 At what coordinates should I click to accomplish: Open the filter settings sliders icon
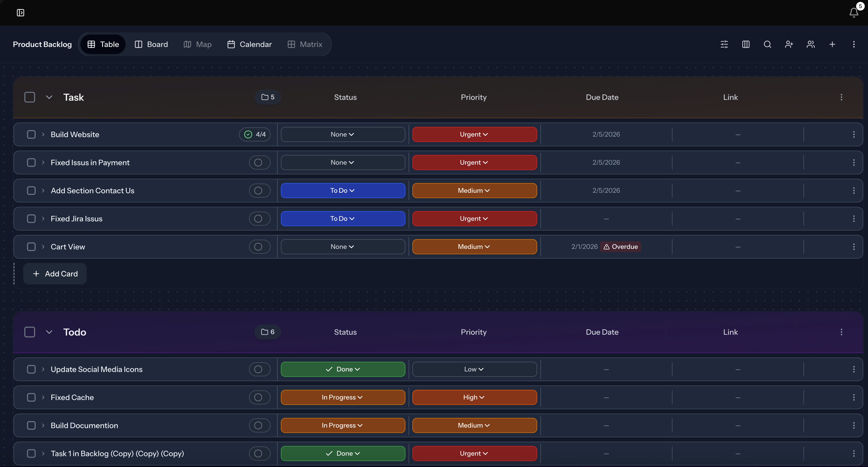tap(724, 45)
